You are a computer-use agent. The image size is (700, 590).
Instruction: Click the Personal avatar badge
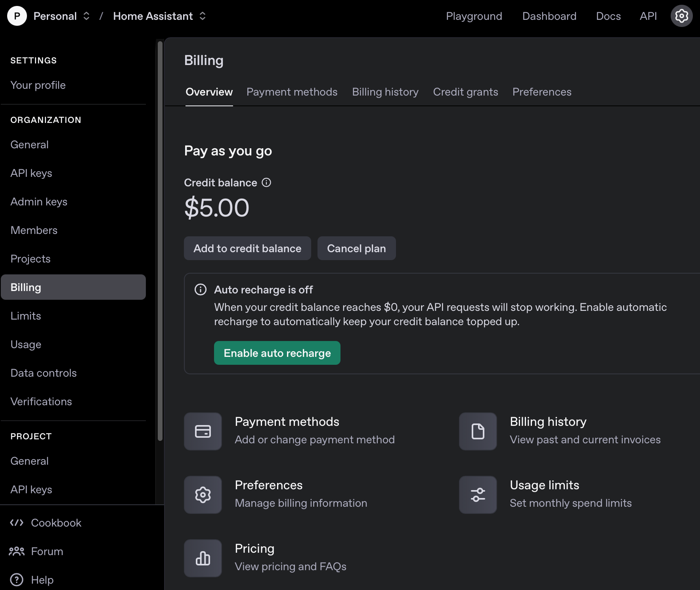click(x=17, y=16)
